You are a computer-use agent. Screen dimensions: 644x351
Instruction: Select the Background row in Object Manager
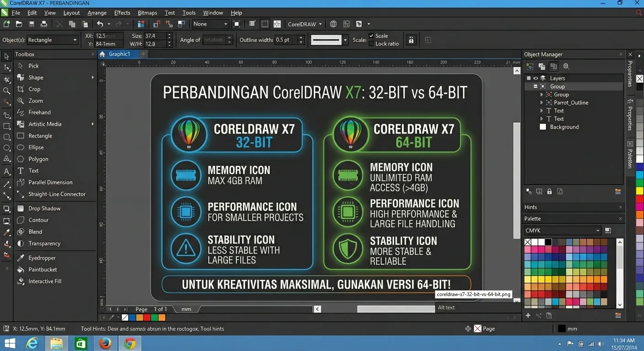[x=574, y=127]
